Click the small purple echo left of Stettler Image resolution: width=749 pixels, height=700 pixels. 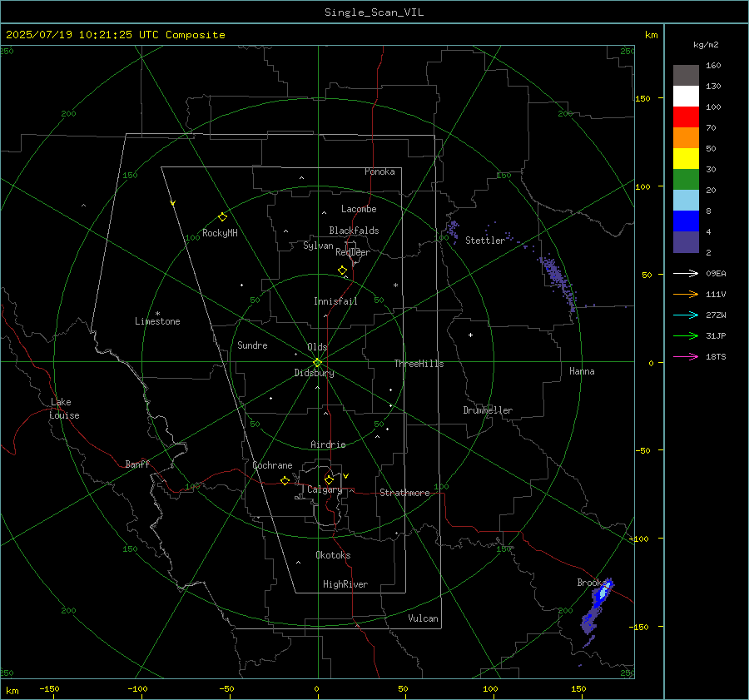[453, 231]
